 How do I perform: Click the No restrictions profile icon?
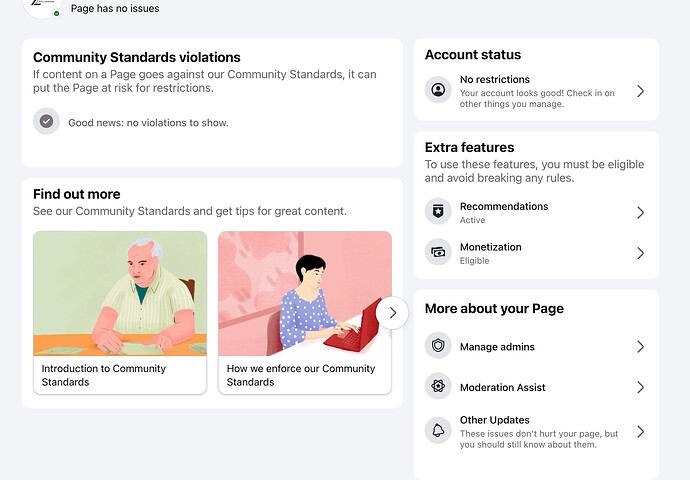point(438,91)
